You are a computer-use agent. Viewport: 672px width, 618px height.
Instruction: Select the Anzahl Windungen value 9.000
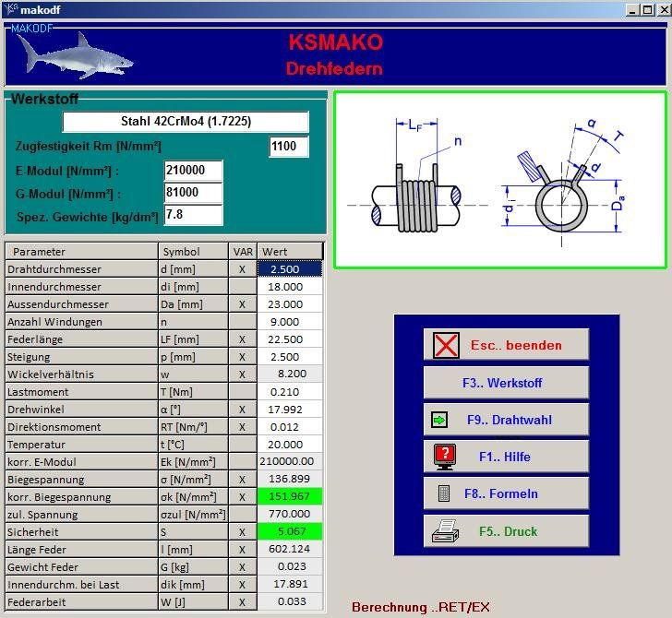tap(289, 322)
